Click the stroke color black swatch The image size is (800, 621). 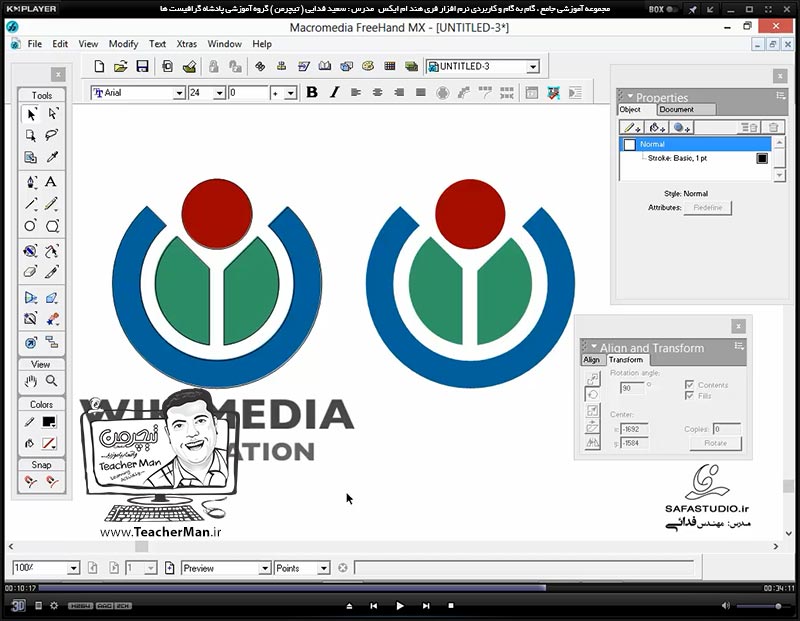(x=49, y=422)
